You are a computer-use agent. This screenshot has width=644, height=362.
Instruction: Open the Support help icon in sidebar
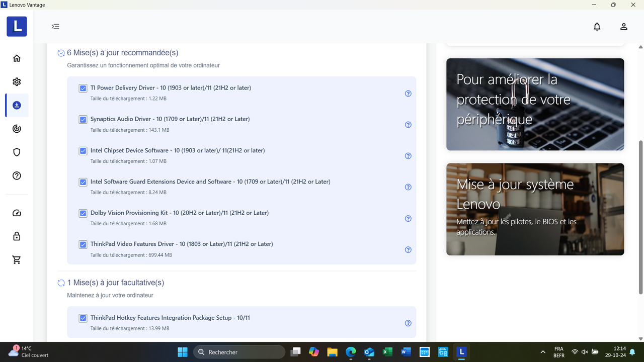coord(17,175)
